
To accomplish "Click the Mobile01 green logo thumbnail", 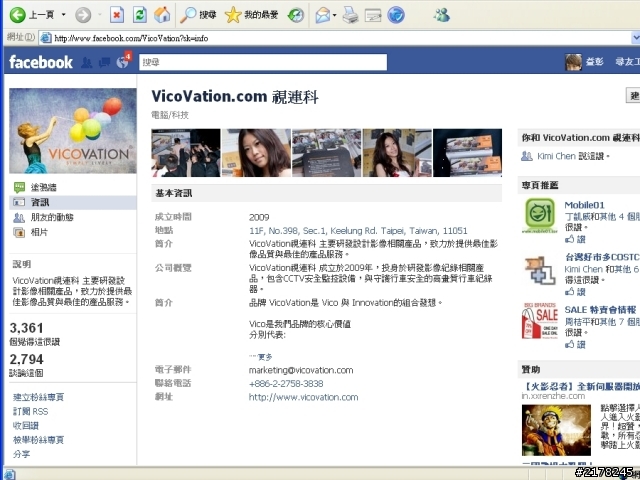I will coord(540,215).
